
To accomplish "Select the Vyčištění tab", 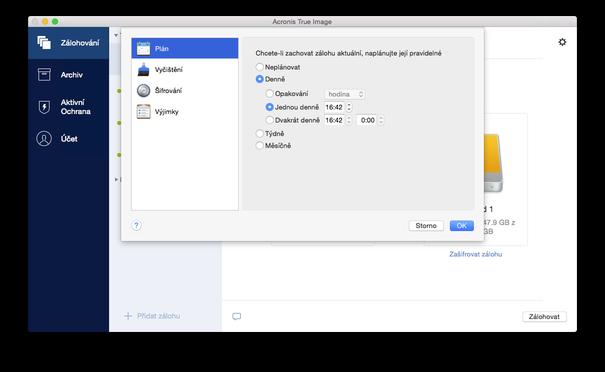I will (x=185, y=69).
